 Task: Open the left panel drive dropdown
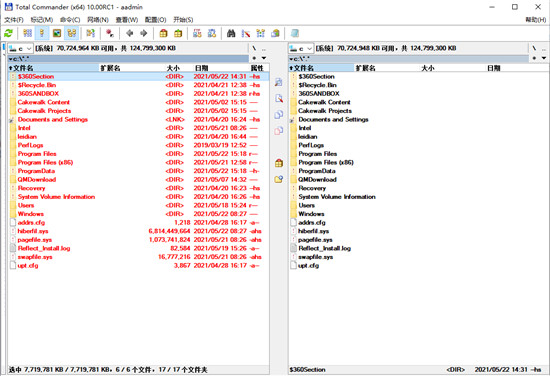point(21,48)
